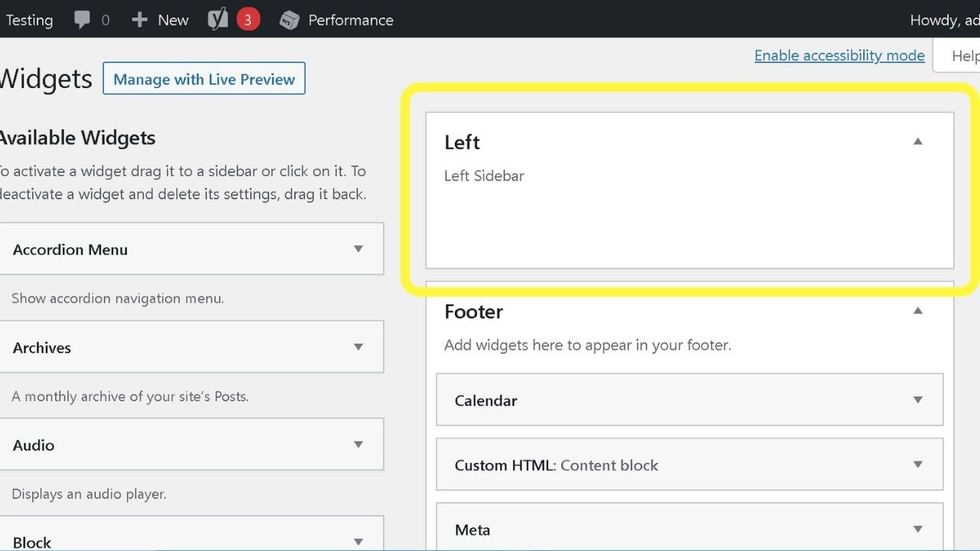
Task: Open the Performance admin bar menu
Action: click(x=351, y=20)
